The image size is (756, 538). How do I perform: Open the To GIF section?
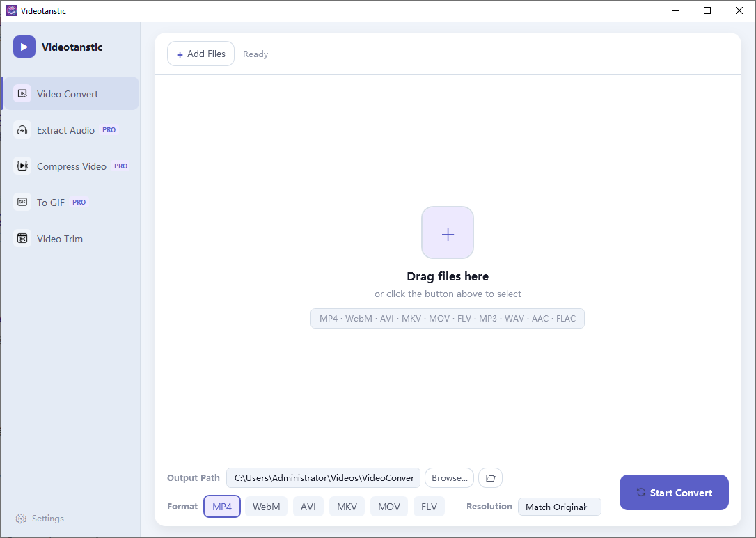click(71, 202)
